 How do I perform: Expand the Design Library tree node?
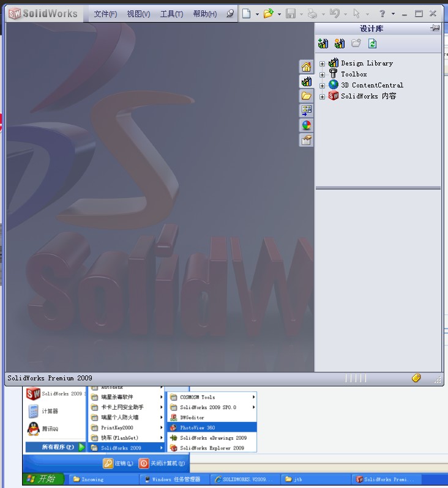[x=322, y=64]
